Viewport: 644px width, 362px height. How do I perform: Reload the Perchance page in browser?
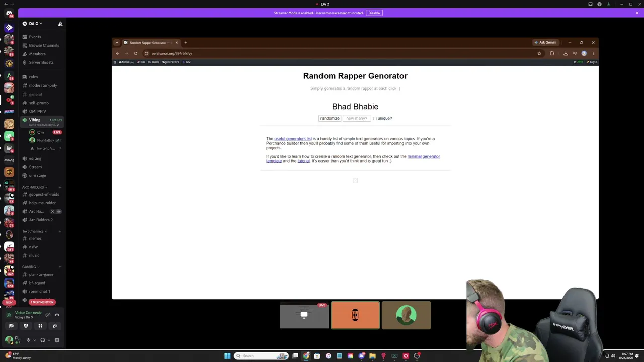[135, 53]
